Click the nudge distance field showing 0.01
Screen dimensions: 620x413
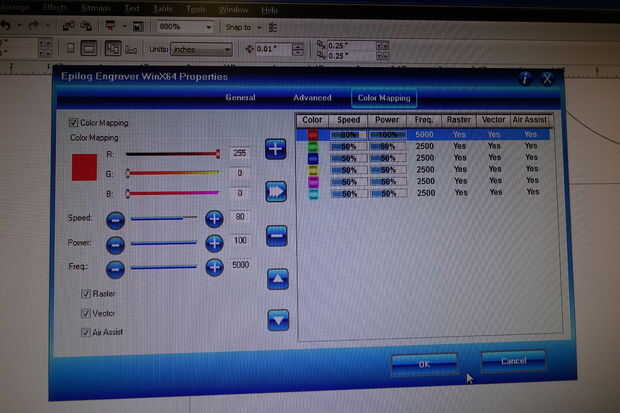coord(273,49)
